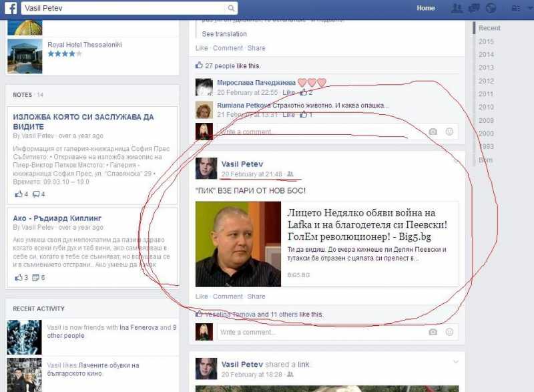Image resolution: width=534 pixels, height=392 pixels.
Task: Open the notifications globe icon
Action: pyautogui.click(x=491, y=9)
